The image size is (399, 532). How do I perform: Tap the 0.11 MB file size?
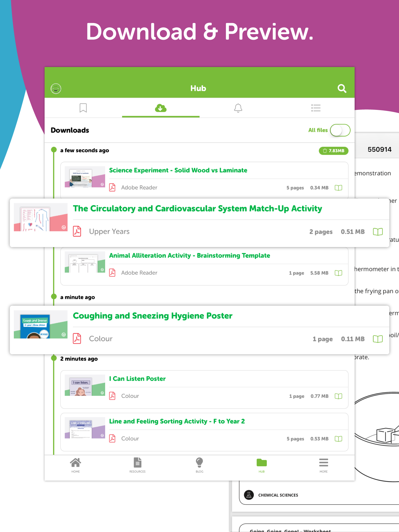(353, 339)
